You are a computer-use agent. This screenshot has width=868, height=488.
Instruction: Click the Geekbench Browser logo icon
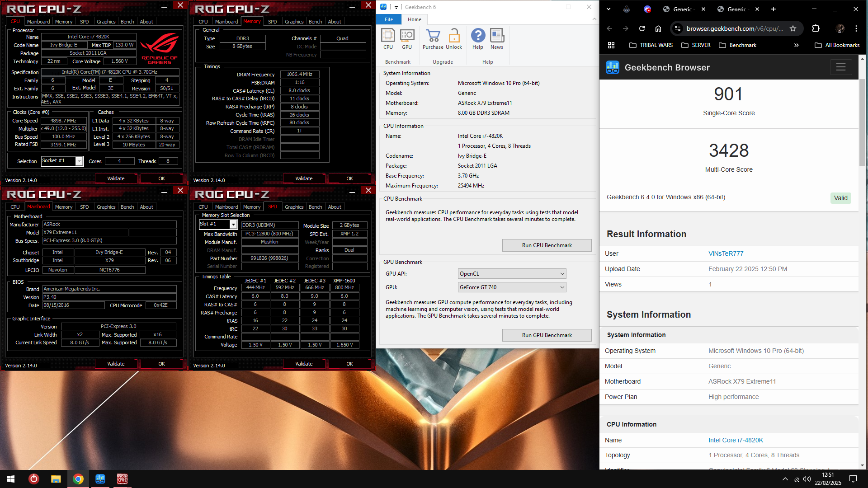613,67
